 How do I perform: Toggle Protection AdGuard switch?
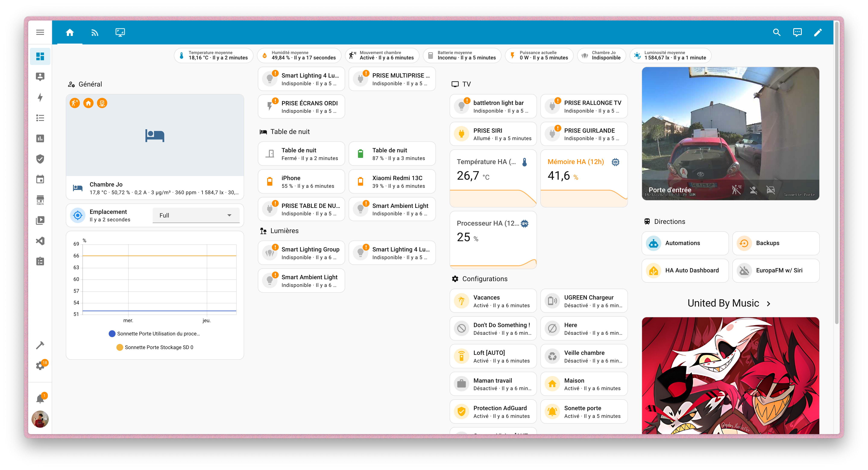pos(493,412)
